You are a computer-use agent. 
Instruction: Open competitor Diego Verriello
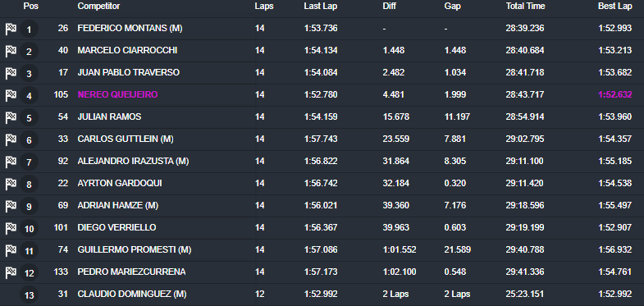tap(116, 227)
